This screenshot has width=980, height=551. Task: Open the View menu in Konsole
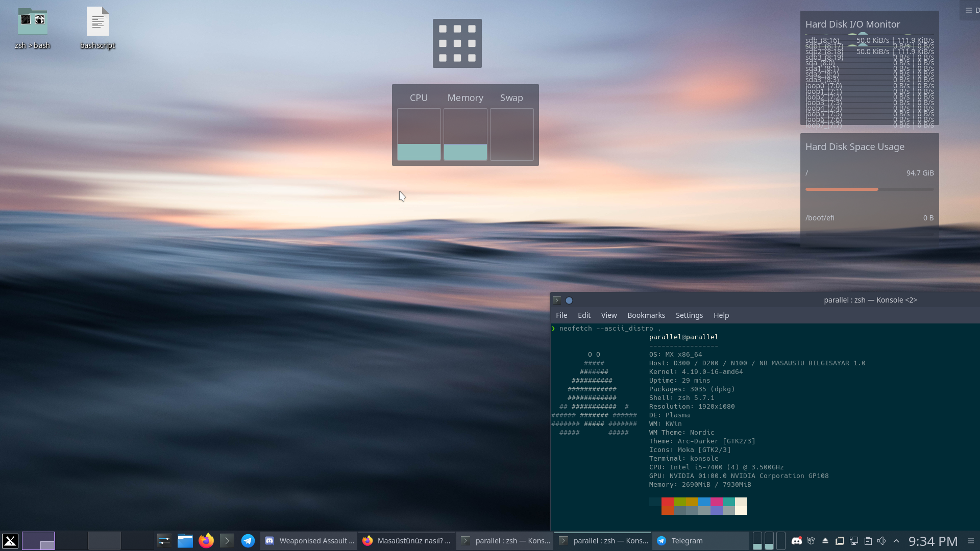(x=609, y=315)
